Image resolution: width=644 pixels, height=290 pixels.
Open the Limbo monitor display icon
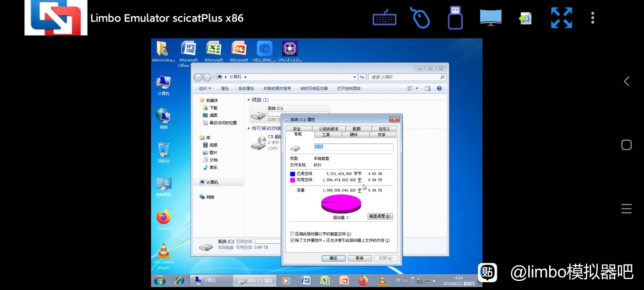click(490, 17)
